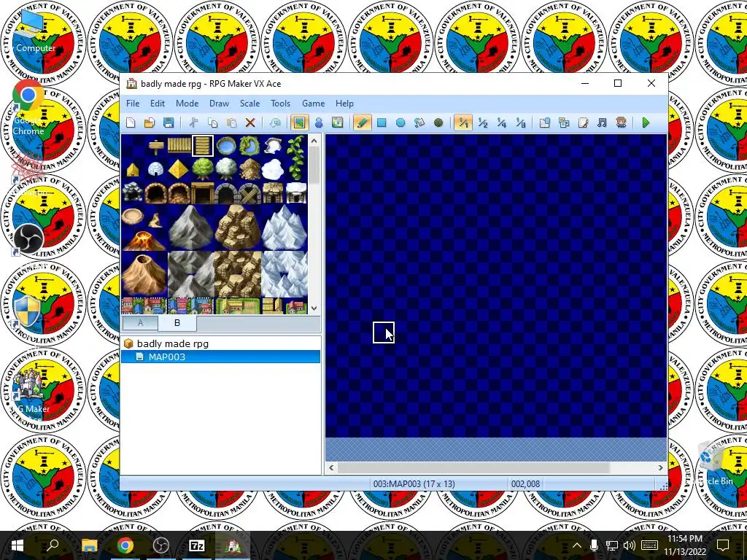
Task: Select MAP003 in the map tree
Action: coord(220,357)
